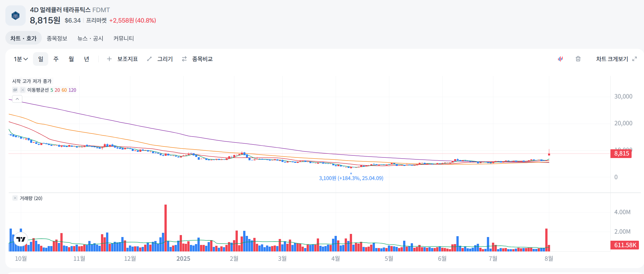Open the candlestick chart type icon
Image resolution: width=644 pixels, height=274 pixels.
point(560,59)
